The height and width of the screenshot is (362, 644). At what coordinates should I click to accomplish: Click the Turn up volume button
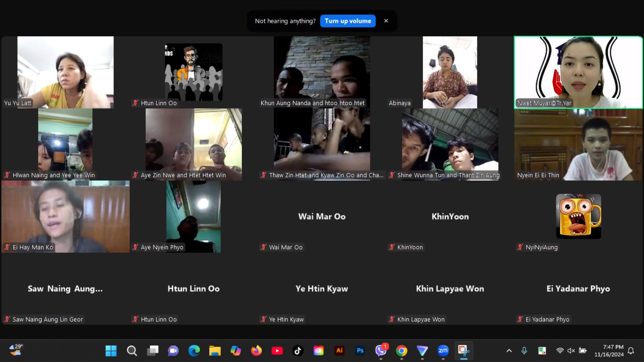(348, 21)
